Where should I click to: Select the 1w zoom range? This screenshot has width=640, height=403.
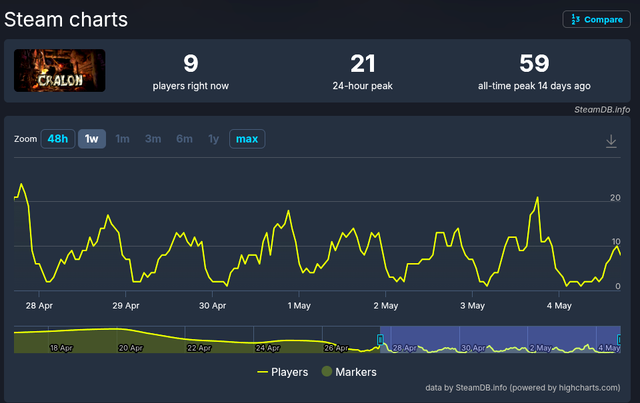[92, 139]
